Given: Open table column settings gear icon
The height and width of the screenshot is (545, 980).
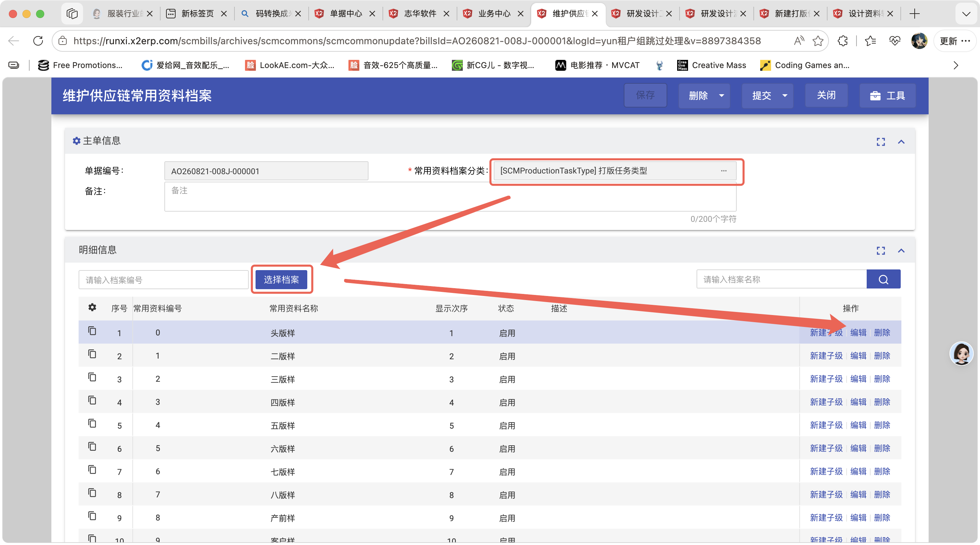Looking at the screenshot, I should (92, 307).
